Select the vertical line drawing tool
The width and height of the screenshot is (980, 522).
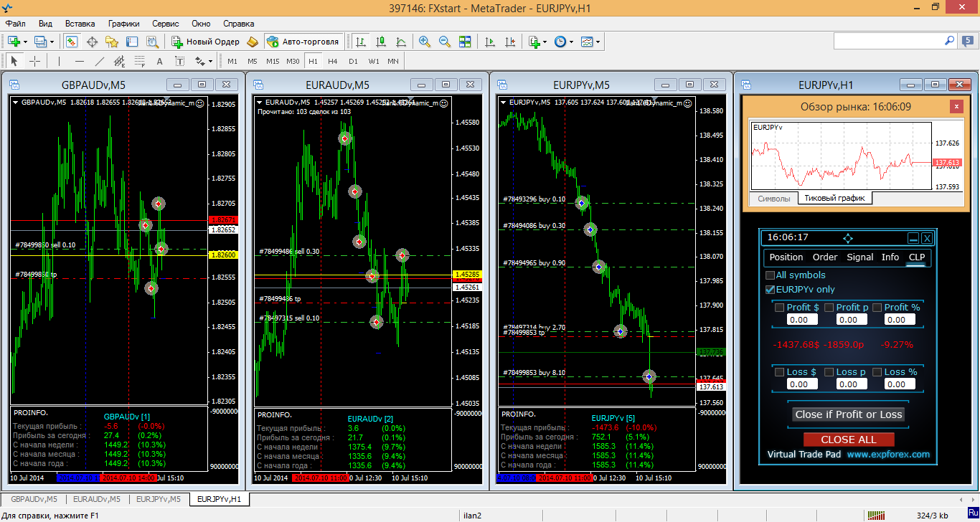[x=59, y=61]
